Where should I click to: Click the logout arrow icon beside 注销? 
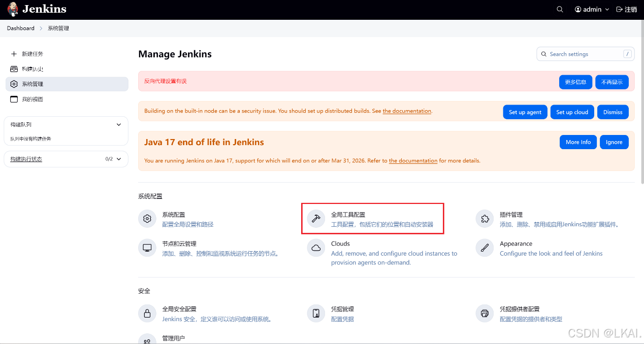point(619,10)
